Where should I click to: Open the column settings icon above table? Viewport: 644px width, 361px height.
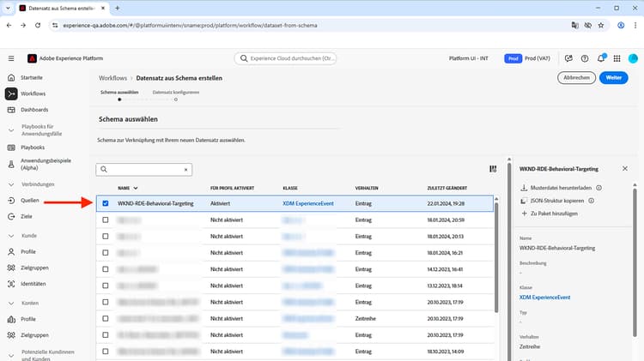(493, 169)
